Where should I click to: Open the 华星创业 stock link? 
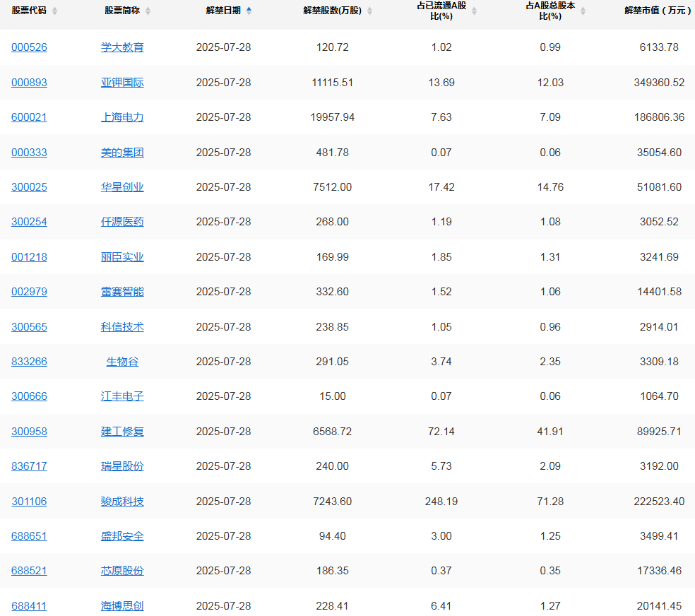(122, 186)
